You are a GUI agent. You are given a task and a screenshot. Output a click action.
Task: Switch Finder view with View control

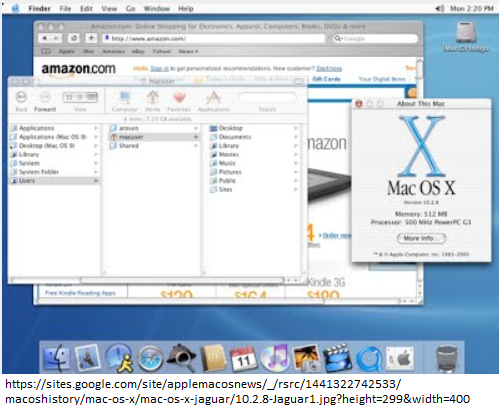click(80, 97)
